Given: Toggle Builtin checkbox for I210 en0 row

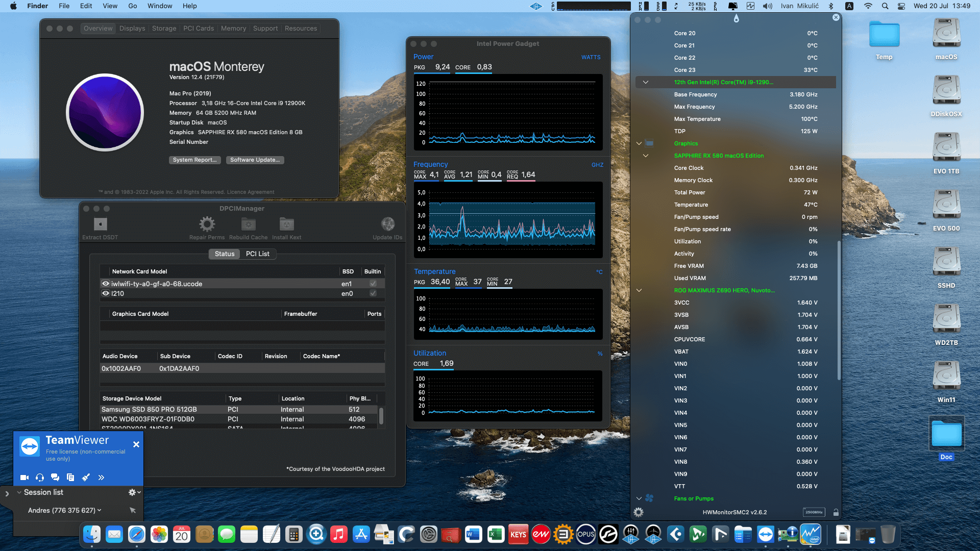Looking at the screenshot, I should click(x=373, y=293).
